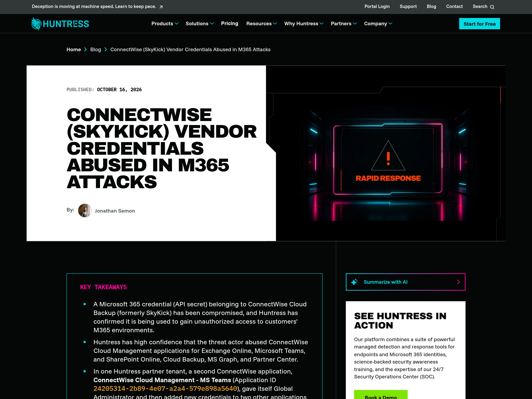The width and height of the screenshot is (532, 399).
Task: Click the banner's external-link arrow icon
Action: (x=161, y=7)
